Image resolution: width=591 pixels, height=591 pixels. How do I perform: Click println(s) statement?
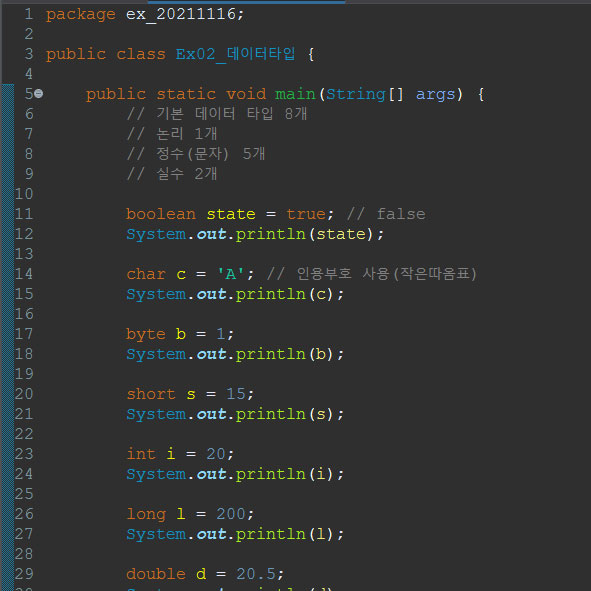(235, 414)
